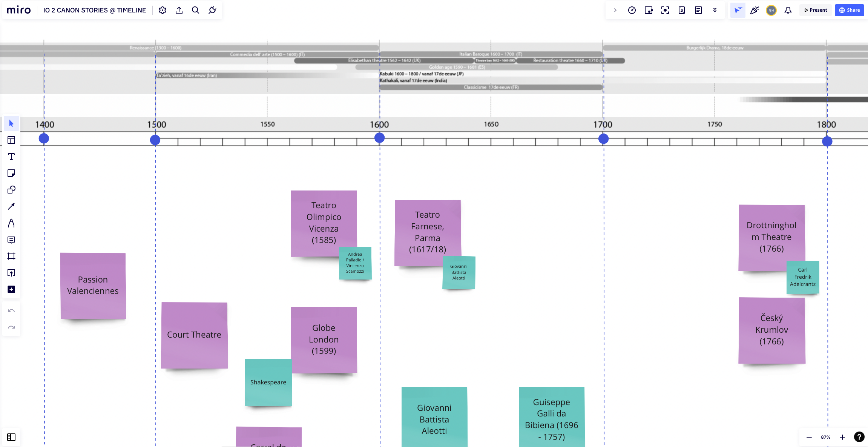Select the Frame tool

(x=11, y=256)
